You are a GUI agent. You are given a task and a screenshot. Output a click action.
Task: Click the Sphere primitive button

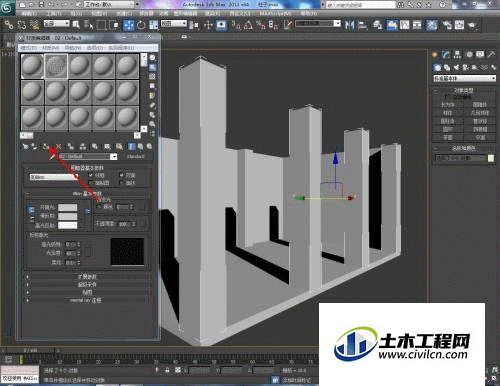click(448, 113)
